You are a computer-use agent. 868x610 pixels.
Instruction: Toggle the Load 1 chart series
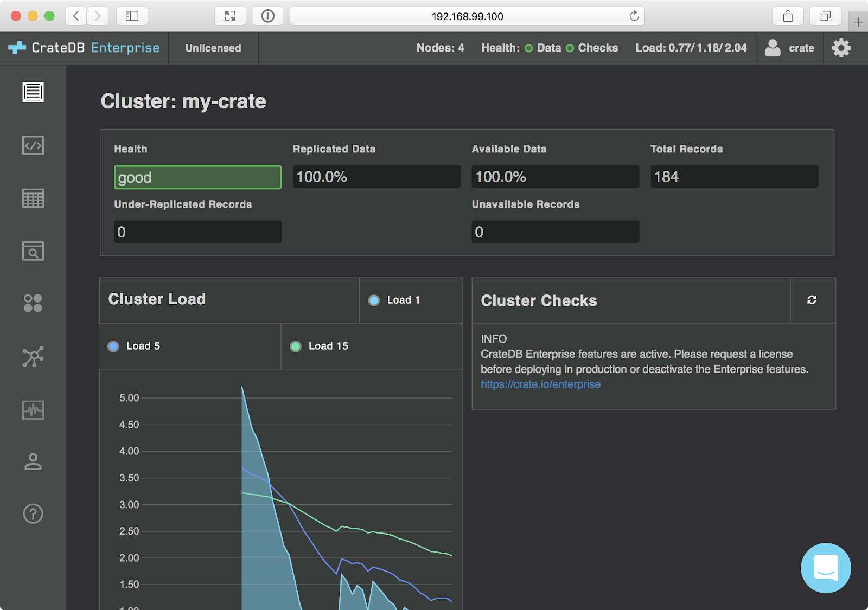tap(395, 300)
